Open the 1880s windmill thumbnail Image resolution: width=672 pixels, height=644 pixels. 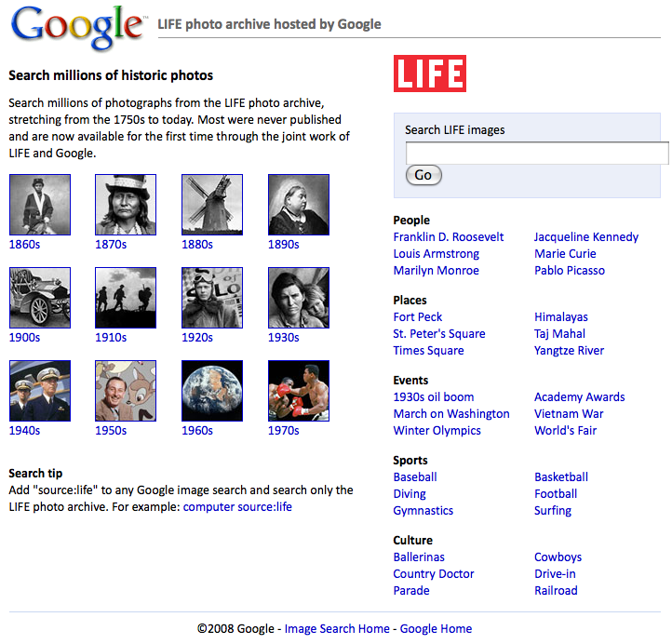coord(212,205)
